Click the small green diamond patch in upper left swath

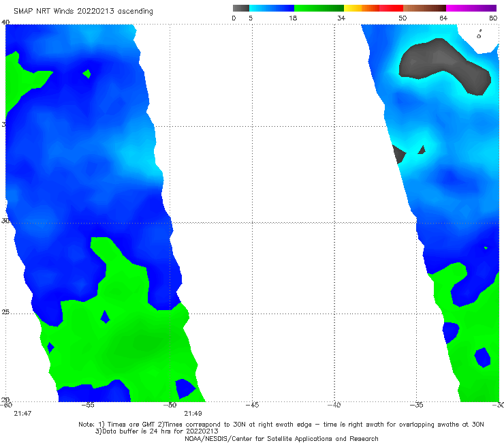86,74
